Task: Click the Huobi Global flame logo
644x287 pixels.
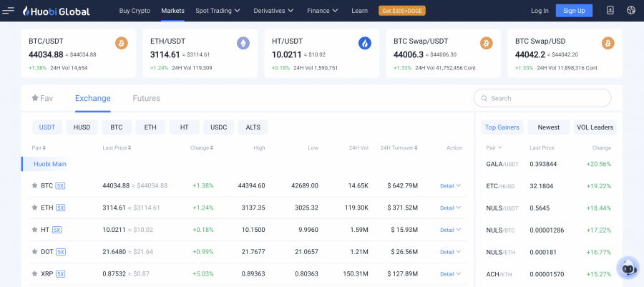Action: click(x=26, y=11)
